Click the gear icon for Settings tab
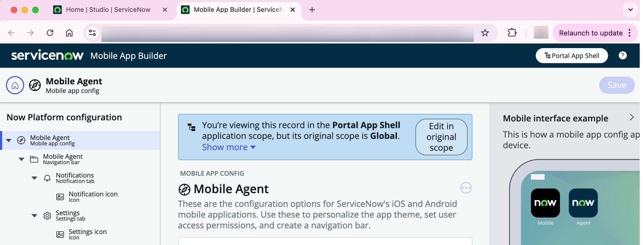Screen dimensions: 644x245 coord(47,215)
